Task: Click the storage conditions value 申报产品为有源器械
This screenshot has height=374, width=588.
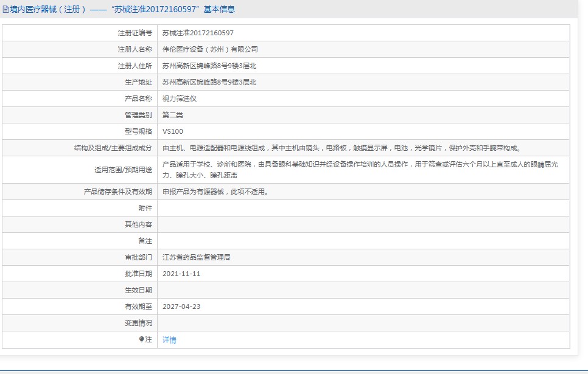Action: [x=215, y=192]
